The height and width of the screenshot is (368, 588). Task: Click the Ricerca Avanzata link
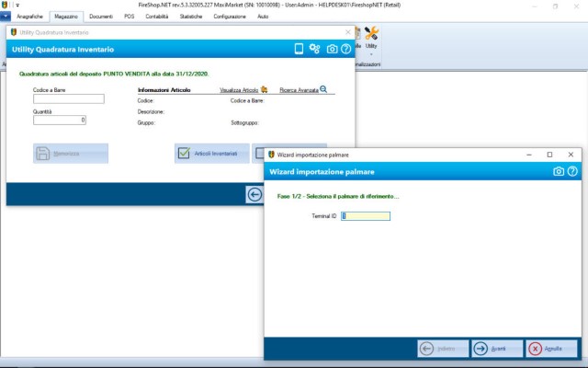302,90
